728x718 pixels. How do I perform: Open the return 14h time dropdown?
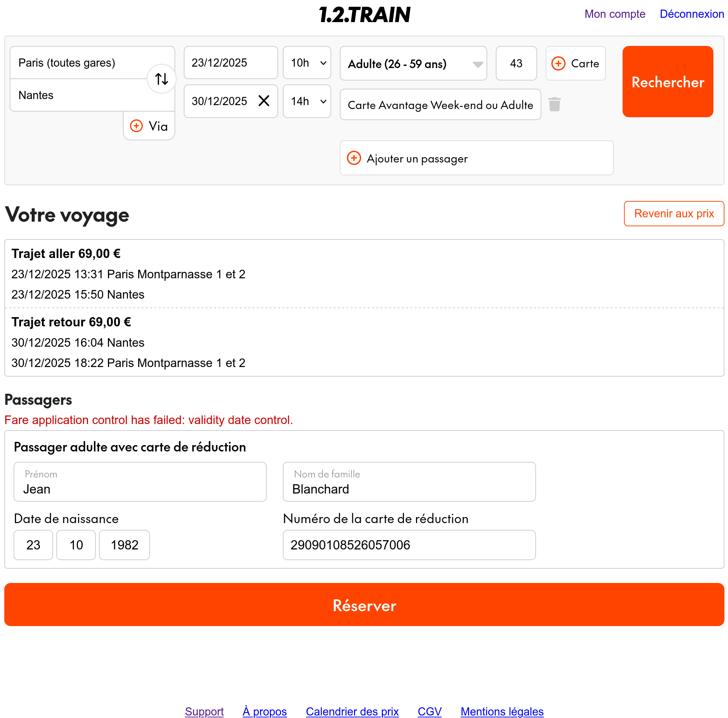307,101
